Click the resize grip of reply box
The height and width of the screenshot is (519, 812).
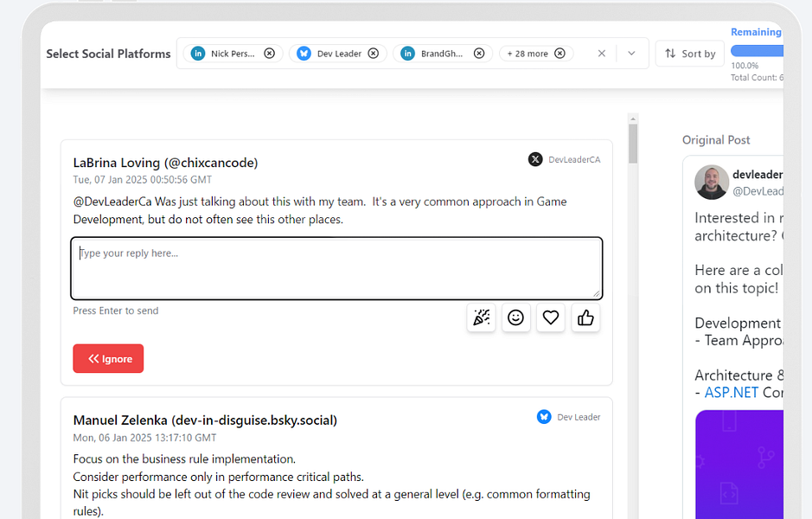pos(597,294)
